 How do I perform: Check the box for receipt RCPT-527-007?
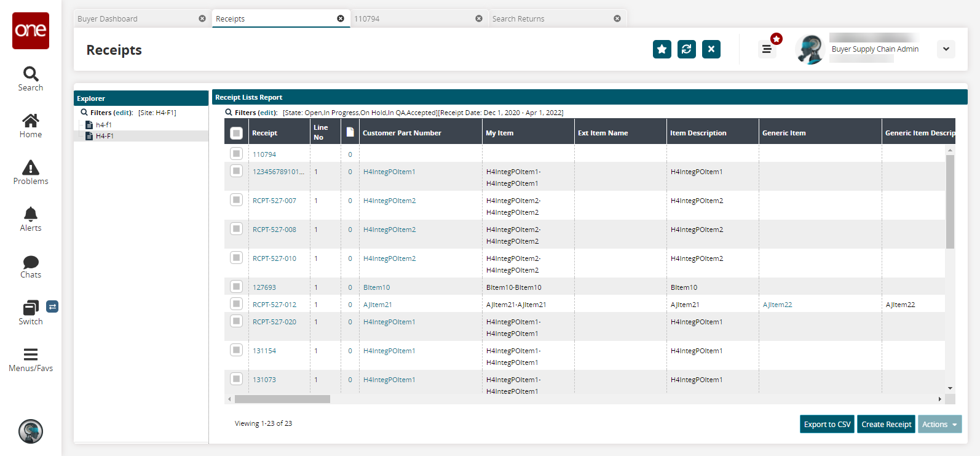[x=236, y=200]
